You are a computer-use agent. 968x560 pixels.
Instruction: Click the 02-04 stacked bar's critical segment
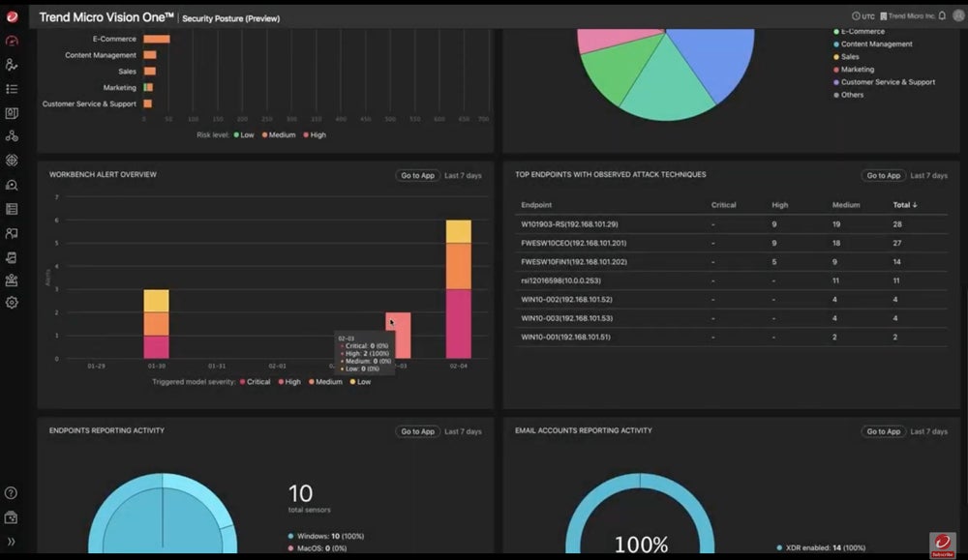(458, 324)
